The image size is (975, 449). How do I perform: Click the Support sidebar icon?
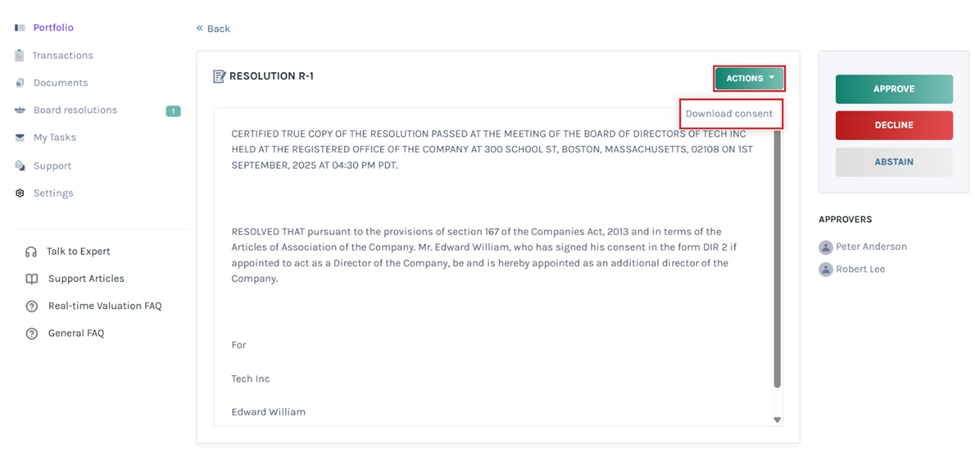(20, 166)
